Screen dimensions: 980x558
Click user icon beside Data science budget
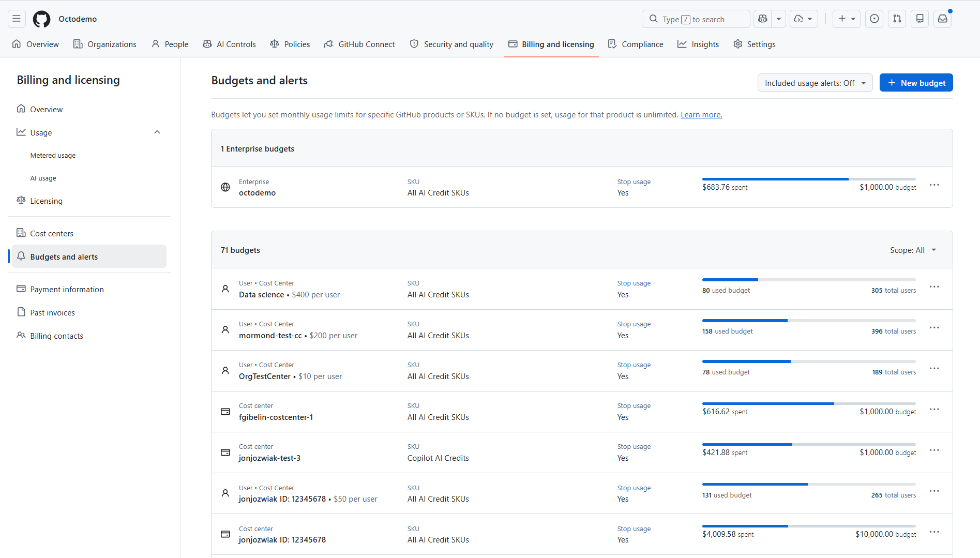click(225, 289)
